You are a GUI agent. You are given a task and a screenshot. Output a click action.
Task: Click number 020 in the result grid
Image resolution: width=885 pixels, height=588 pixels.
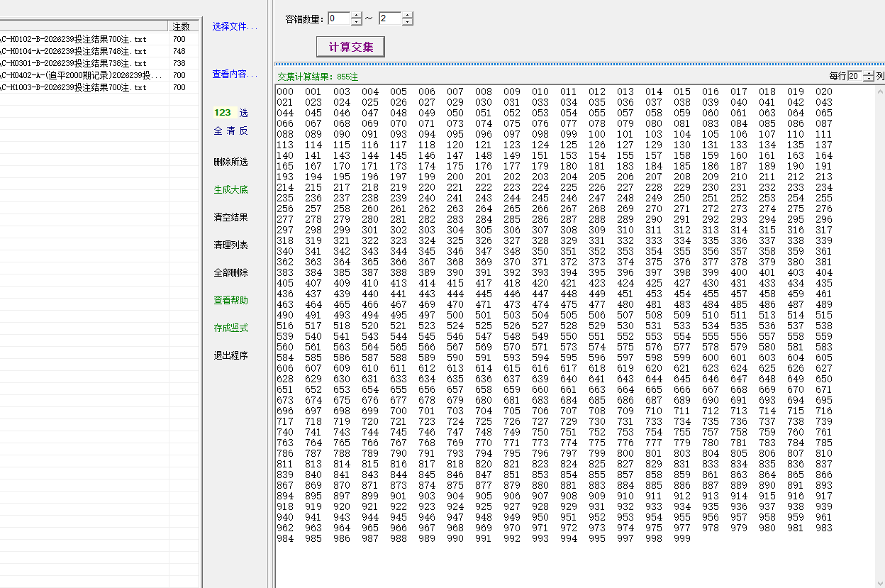click(824, 91)
